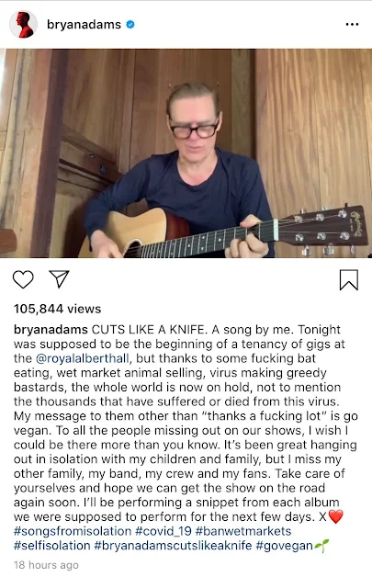Share post via paper plane icon
This screenshot has height=588, width=372.
60,279
